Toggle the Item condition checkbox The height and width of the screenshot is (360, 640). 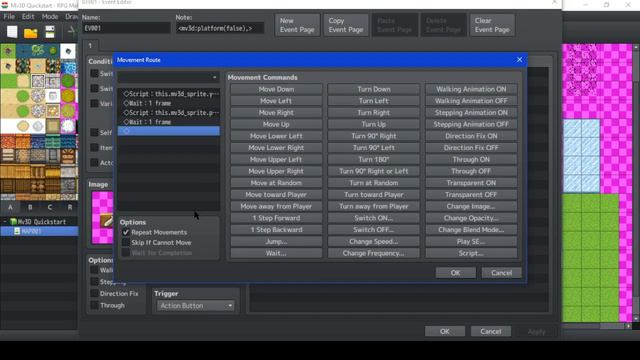pyautogui.click(x=94, y=147)
